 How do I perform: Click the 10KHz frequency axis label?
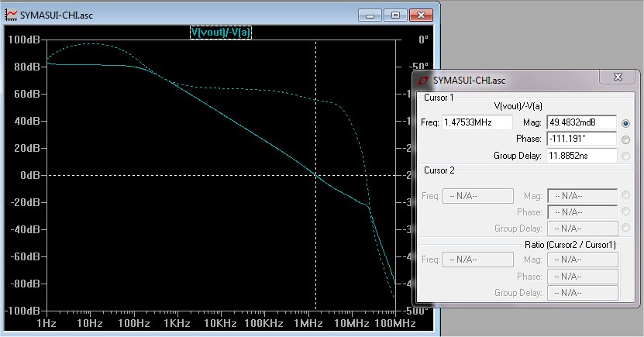[x=220, y=324]
